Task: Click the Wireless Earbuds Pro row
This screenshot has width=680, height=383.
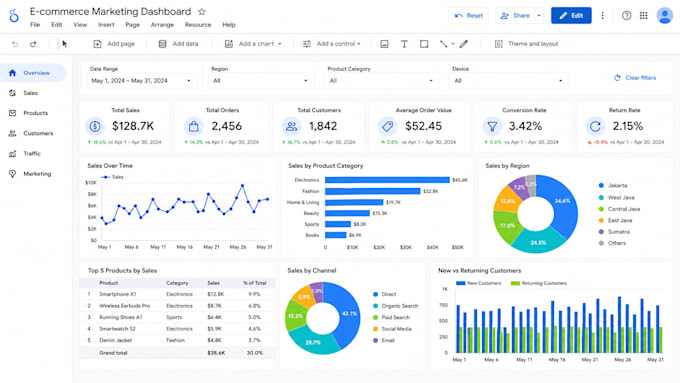Action: (x=177, y=306)
